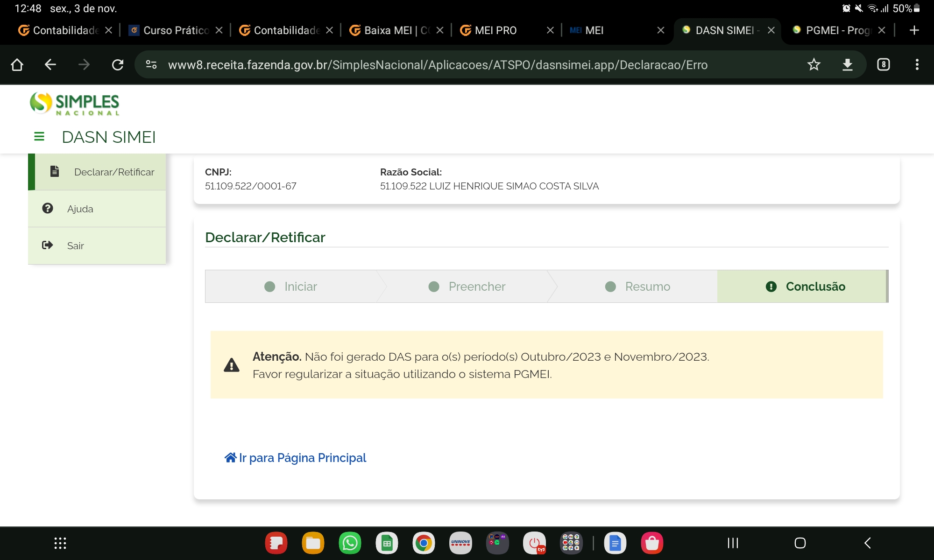Switch to the Baixa MEI tab
The height and width of the screenshot is (560, 934).
point(391,30)
